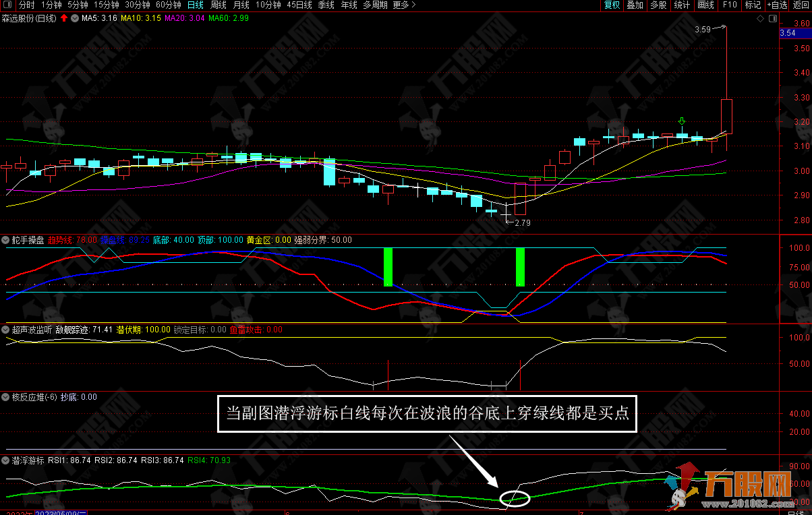Select the 月线 monthly tab
Image resolution: width=812 pixels, height=515 pixels.
pyautogui.click(x=241, y=5)
